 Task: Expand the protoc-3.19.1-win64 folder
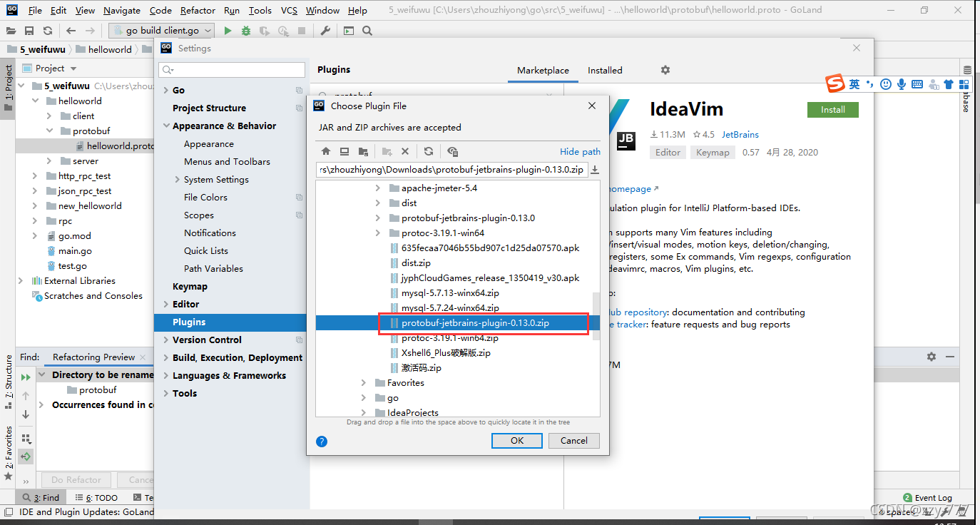point(378,233)
